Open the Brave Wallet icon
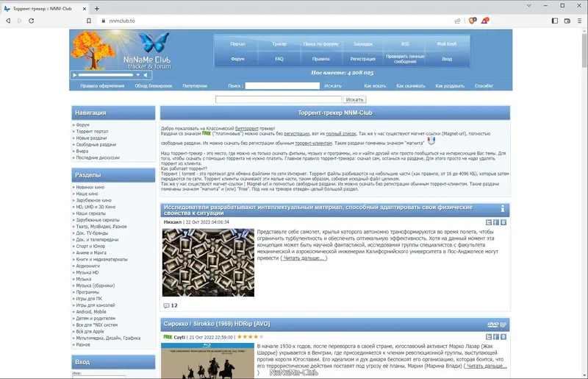This screenshot has width=588, height=379. (567, 21)
